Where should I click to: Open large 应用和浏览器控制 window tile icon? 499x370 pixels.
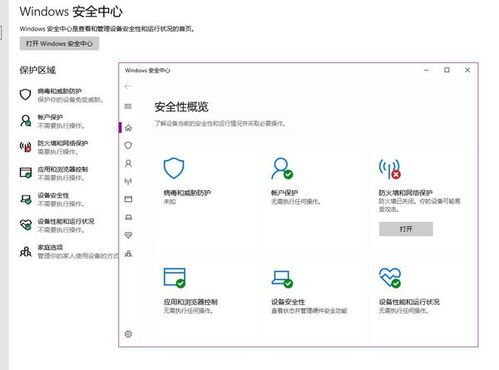[x=174, y=278]
